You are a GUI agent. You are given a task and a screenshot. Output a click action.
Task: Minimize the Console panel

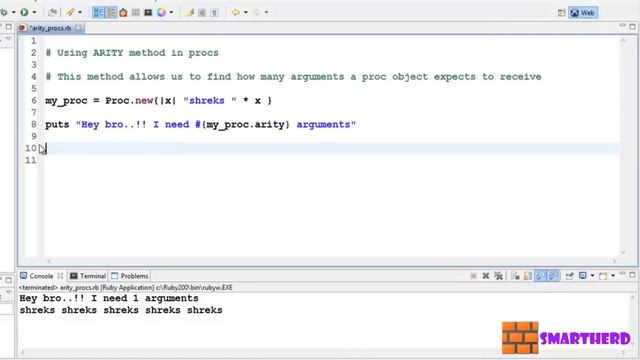coord(622,274)
